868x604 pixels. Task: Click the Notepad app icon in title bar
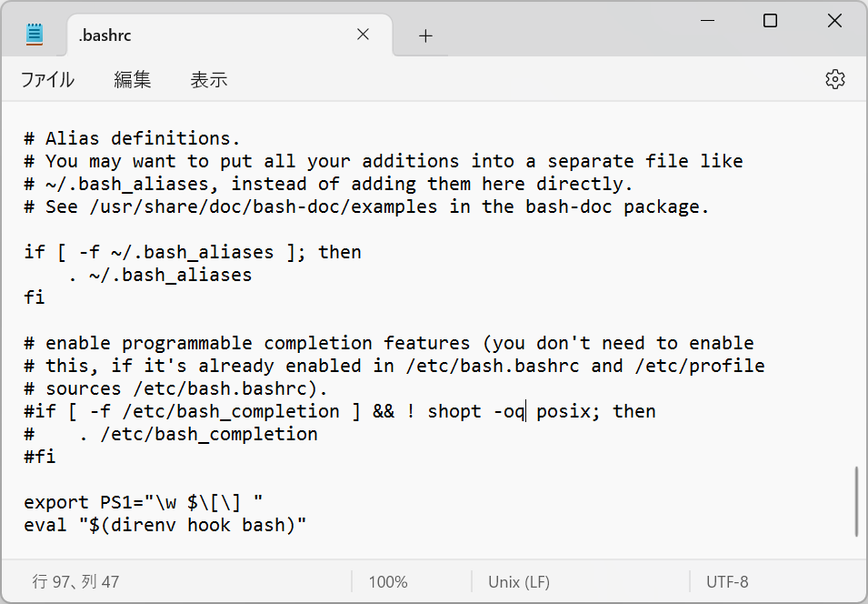coord(35,35)
